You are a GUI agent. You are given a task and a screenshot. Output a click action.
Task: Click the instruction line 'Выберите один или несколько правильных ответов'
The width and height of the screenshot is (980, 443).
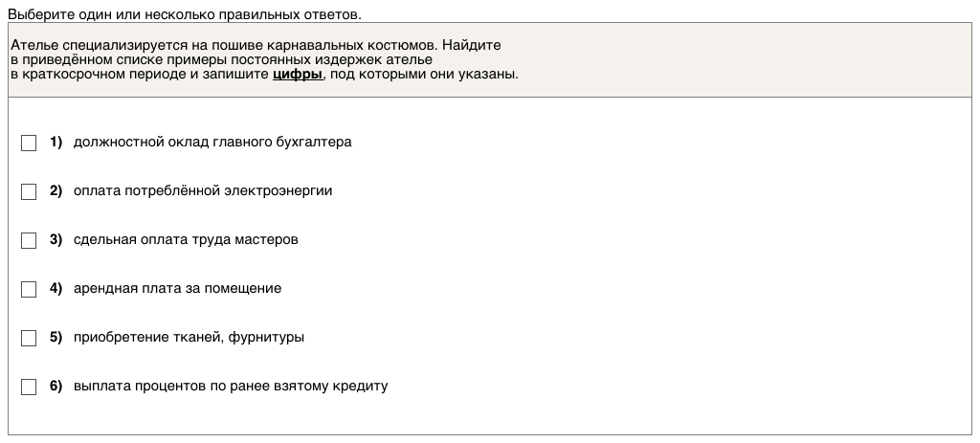(185, 16)
